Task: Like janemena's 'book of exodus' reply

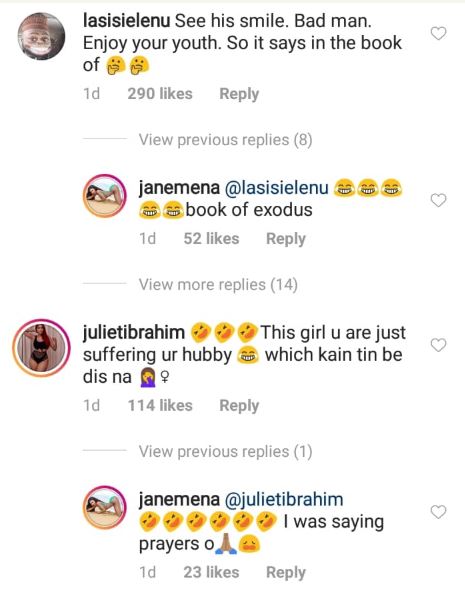Action: (x=438, y=200)
